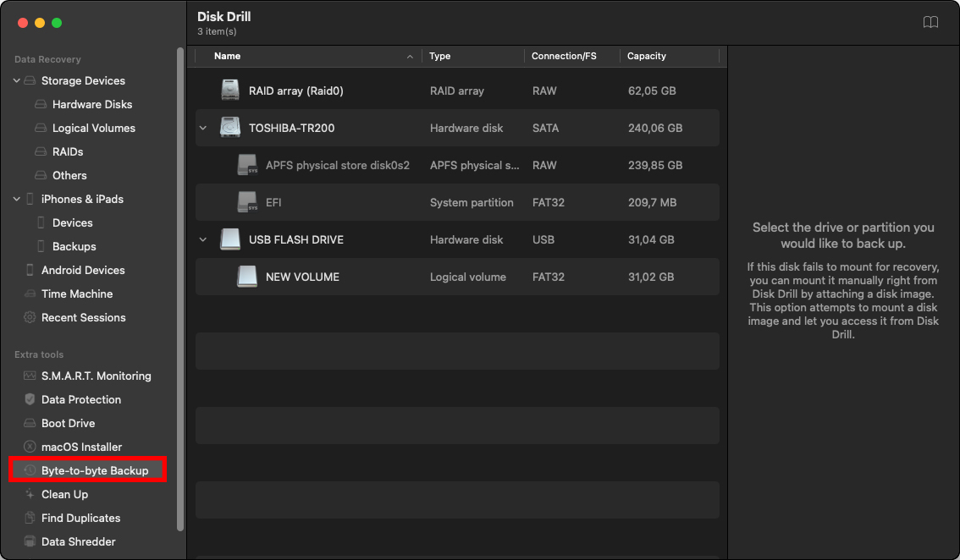Click the Devices phone icon in sidebar

[41, 222]
